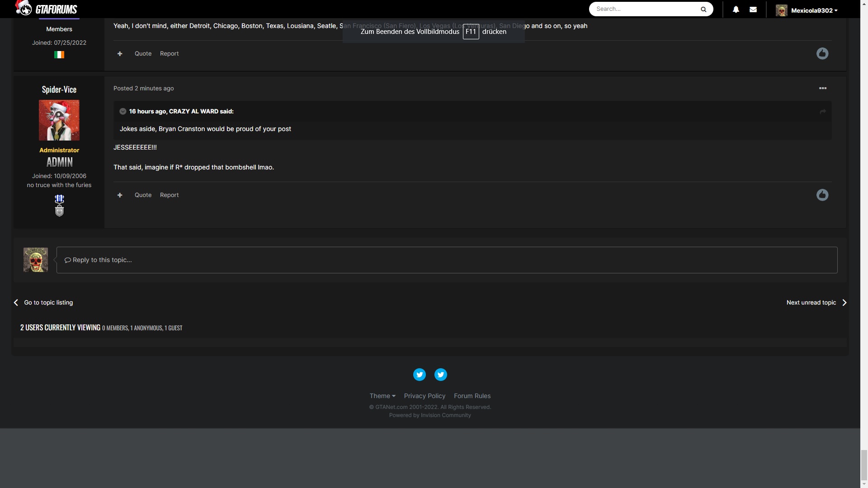Click the search magnifier icon

(x=703, y=9)
